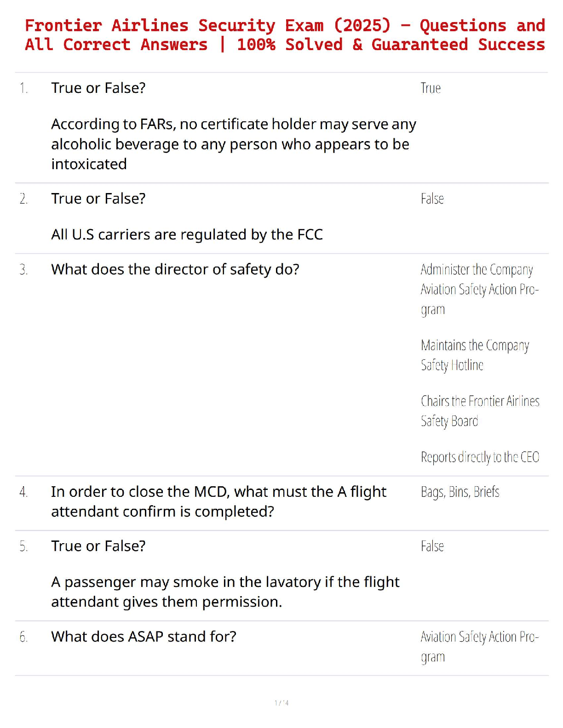Screen dimensions: 563x728
Task: Click question number 1
Action: pyautogui.click(x=23, y=88)
